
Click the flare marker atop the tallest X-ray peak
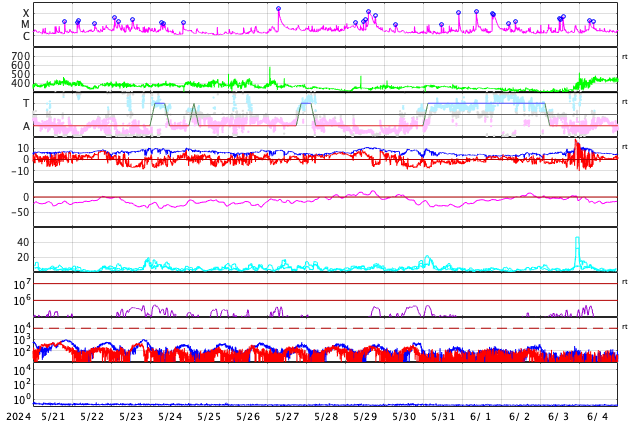click(278, 8)
